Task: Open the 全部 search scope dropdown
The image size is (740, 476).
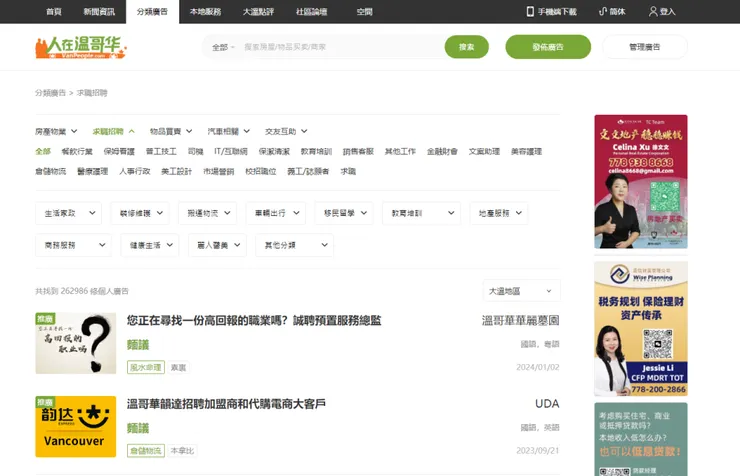Action: [223, 47]
